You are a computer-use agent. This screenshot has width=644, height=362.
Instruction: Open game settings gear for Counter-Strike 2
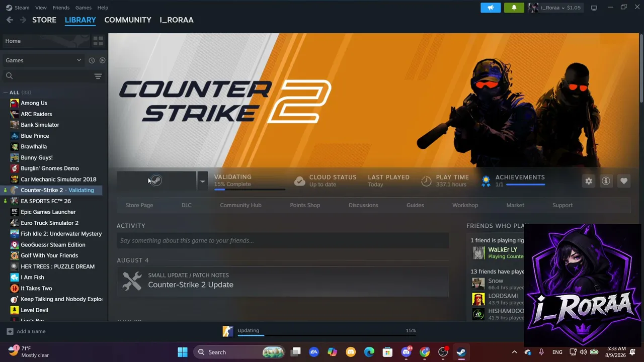589,181
